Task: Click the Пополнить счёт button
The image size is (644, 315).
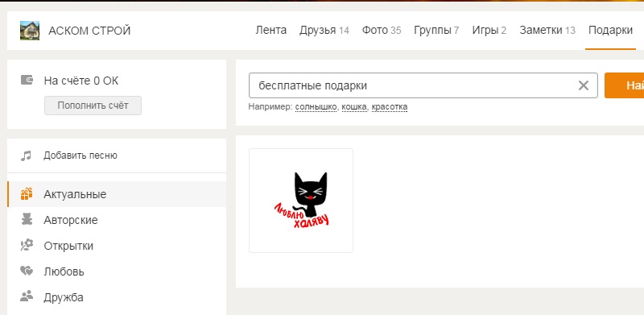Action: [x=93, y=106]
